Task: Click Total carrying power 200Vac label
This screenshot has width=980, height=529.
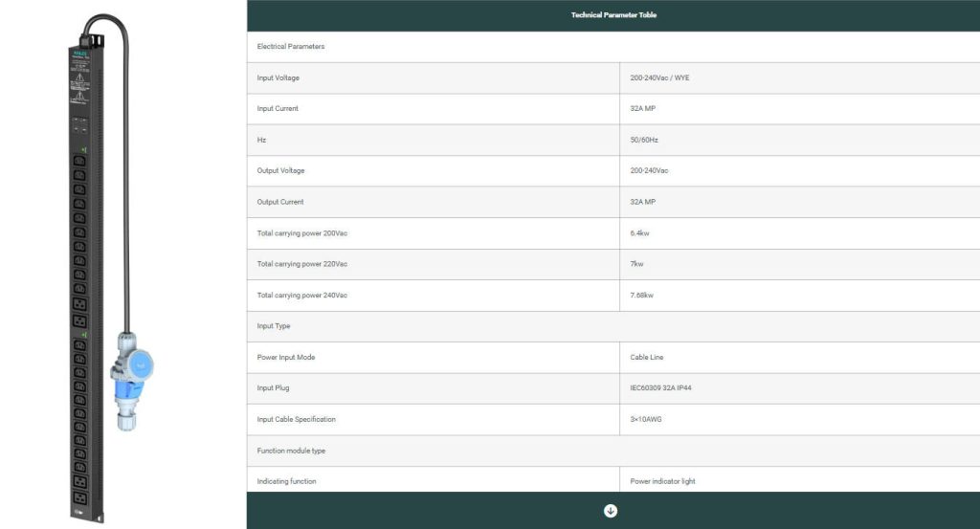Action: pyautogui.click(x=301, y=233)
